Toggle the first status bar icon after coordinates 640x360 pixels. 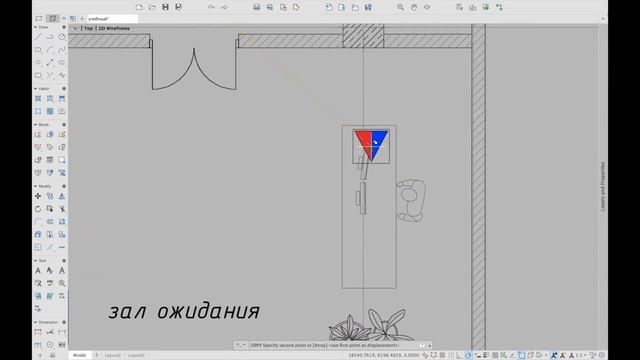tap(425, 355)
